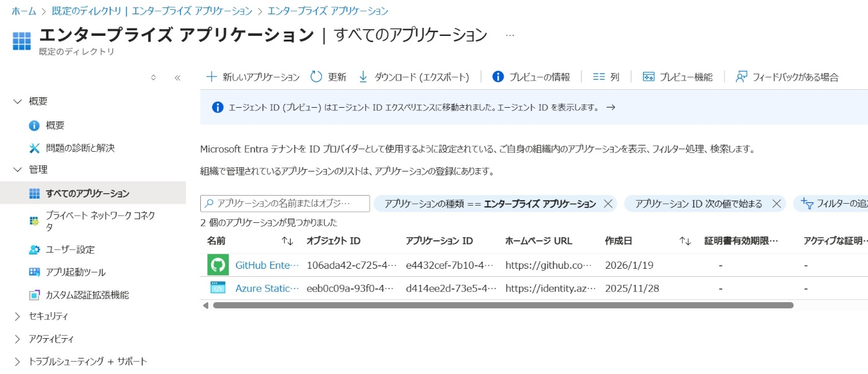Click https://identity.az… homepage URL cell

551,288
